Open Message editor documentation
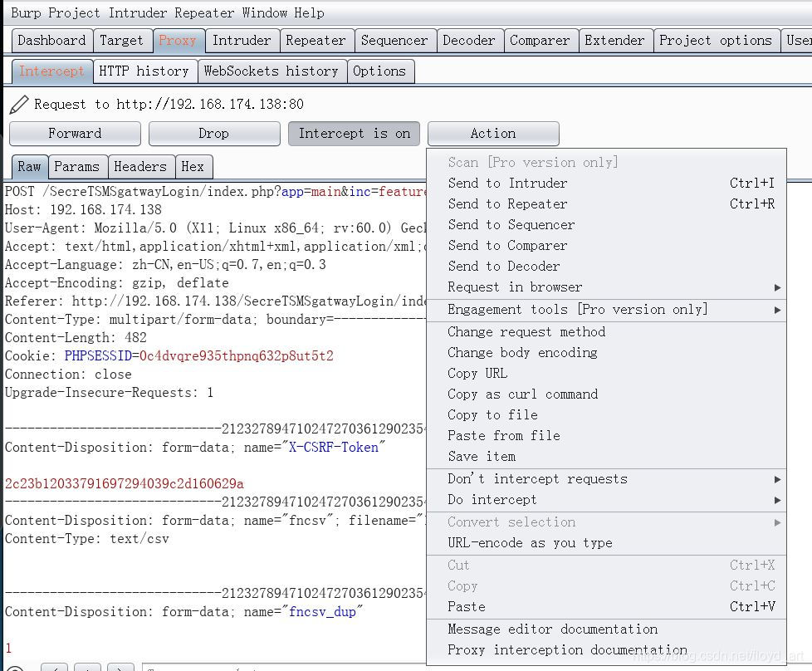812x671 pixels. tap(606, 629)
